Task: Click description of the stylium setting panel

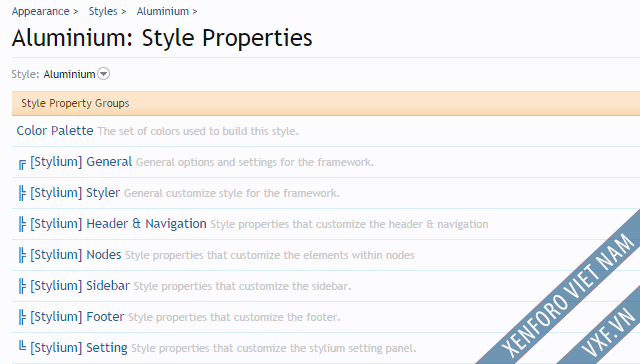Action: coord(273,348)
